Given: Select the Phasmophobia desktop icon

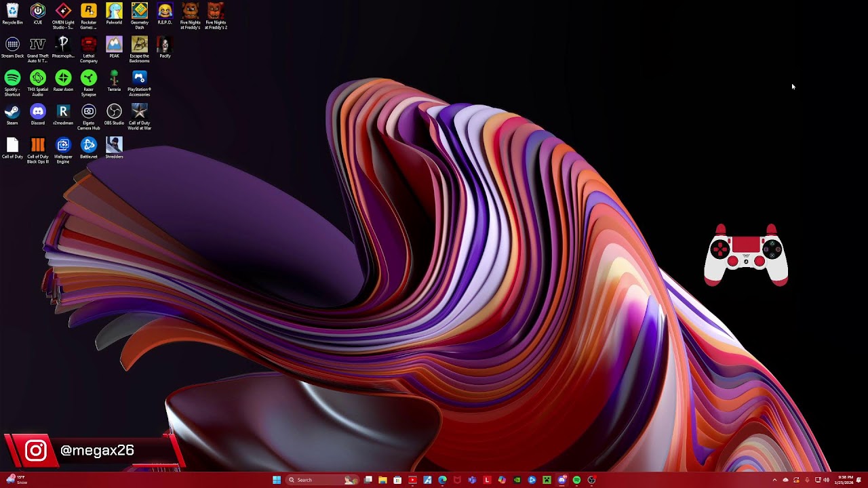Looking at the screenshot, I should pyautogui.click(x=63, y=48).
